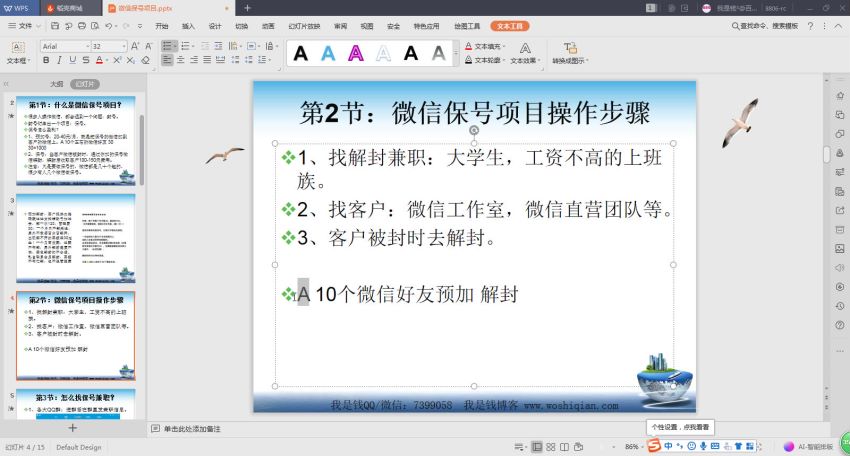Open the text box 文本框 dropdown
Viewport: 850px width, 456px height.
click(x=18, y=61)
